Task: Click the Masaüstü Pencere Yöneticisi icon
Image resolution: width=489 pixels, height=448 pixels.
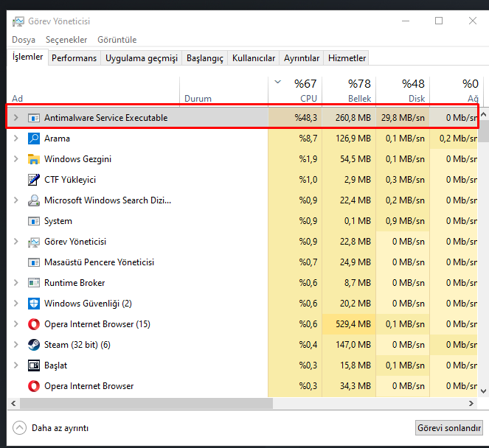Action: pyautogui.click(x=34, y=262)
